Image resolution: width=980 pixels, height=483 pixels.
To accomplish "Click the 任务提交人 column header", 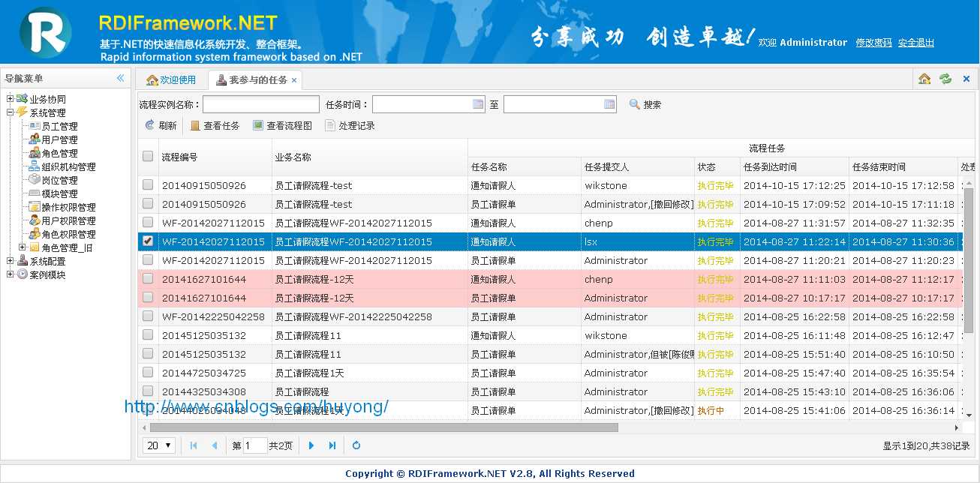I will coord(637,166).
